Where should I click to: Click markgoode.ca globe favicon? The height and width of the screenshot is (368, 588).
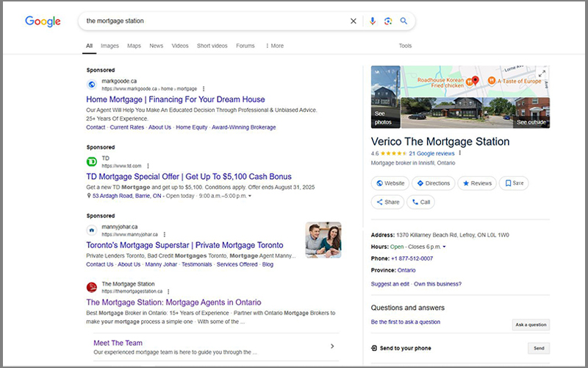click(92, 85)
